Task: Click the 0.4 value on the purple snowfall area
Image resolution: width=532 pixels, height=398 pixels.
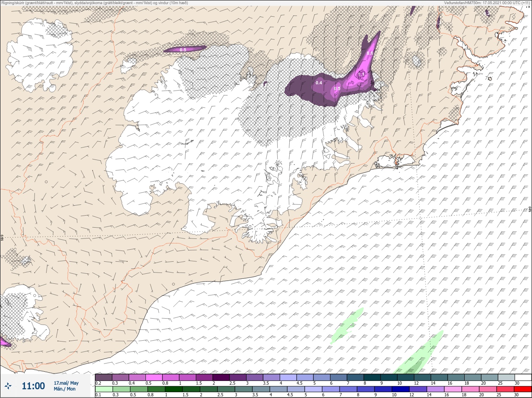Action: tap(319, 83)
